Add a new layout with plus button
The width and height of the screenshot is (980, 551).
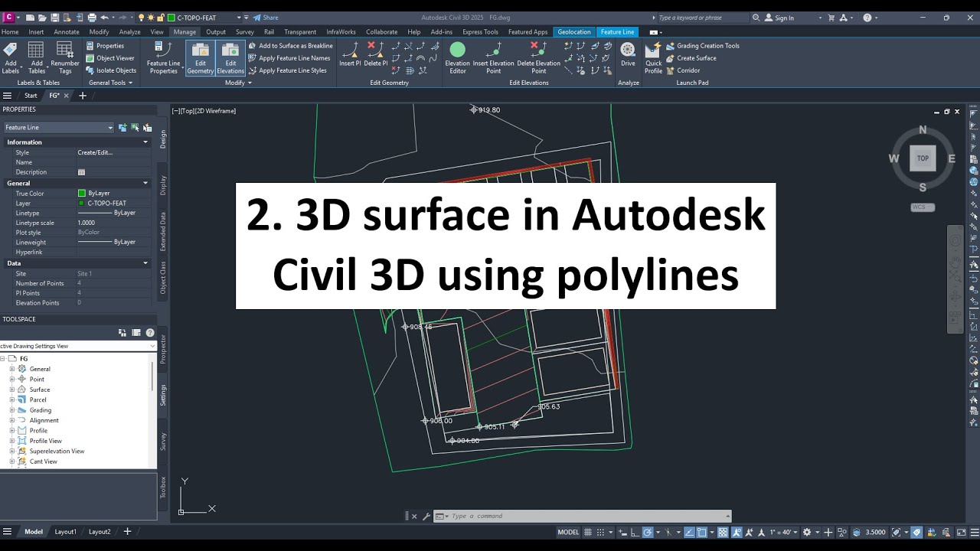point(127,532)
